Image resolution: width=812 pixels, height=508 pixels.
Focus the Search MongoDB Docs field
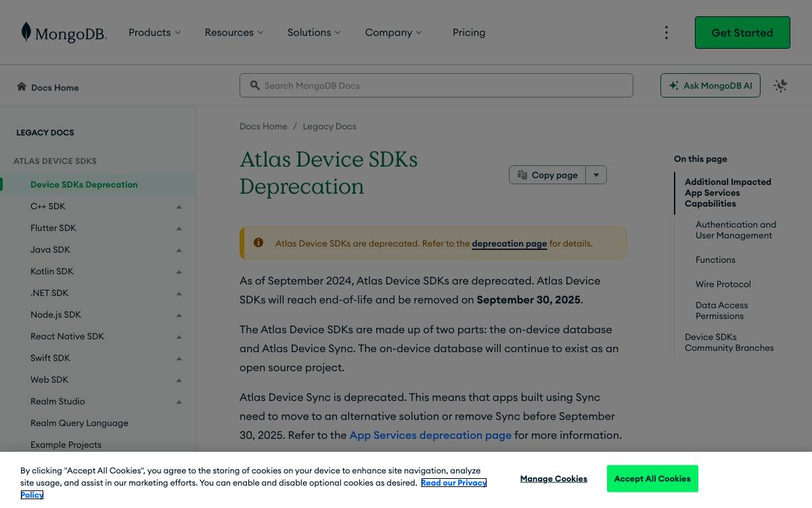tap(436, 85)
